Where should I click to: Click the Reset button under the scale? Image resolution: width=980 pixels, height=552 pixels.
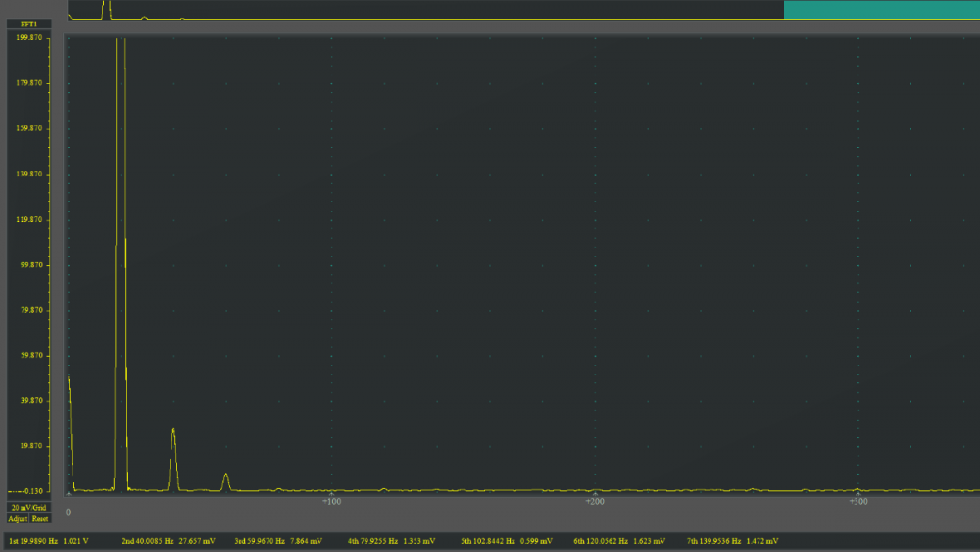(x=40, y=518)
